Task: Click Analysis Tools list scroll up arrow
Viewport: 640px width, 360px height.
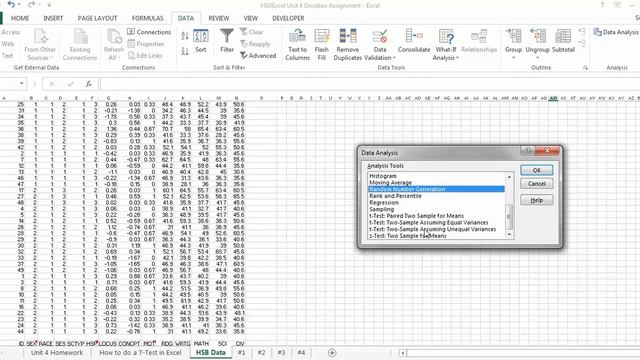Action: tap(509, 177)
